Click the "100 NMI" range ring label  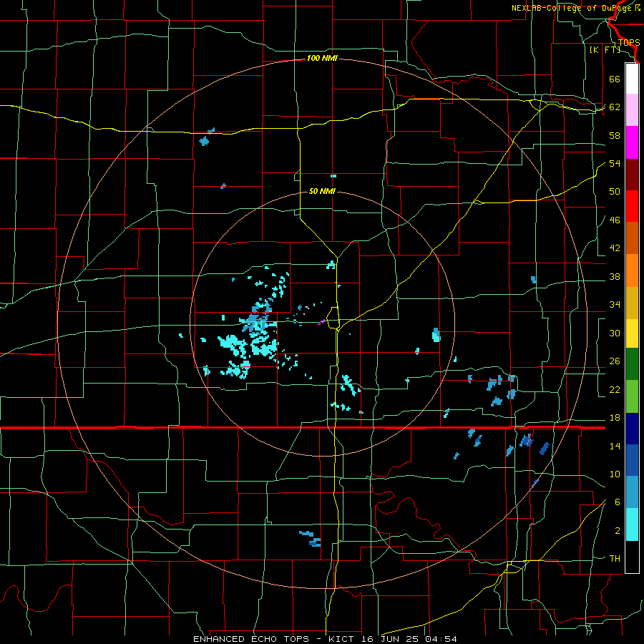coord(322,59)
